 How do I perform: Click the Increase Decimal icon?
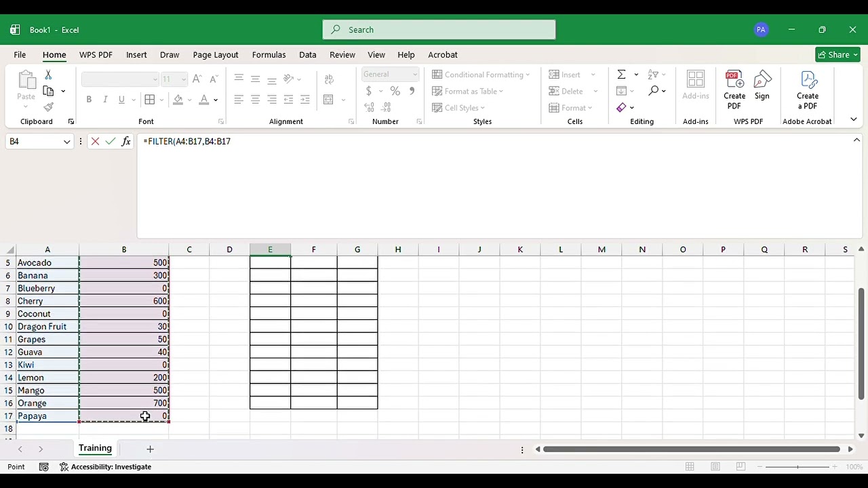tap(369, 107)
